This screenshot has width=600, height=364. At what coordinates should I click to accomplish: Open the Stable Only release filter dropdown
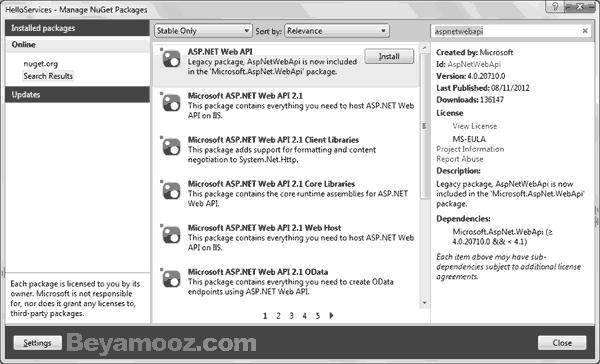[x=203, y=31]
